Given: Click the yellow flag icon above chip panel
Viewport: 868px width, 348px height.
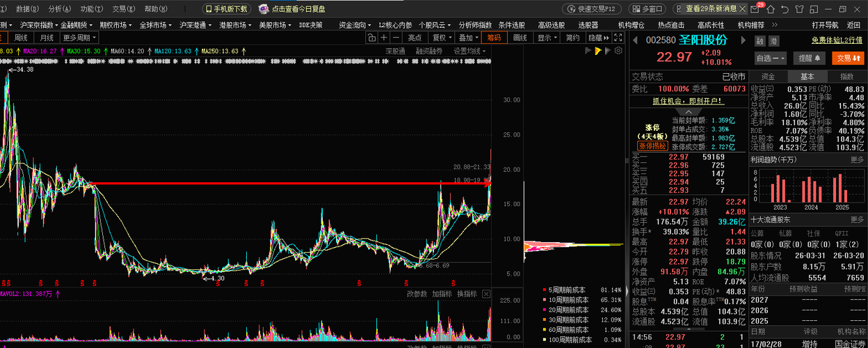Looking at the screenshot, I should (597, 51).
